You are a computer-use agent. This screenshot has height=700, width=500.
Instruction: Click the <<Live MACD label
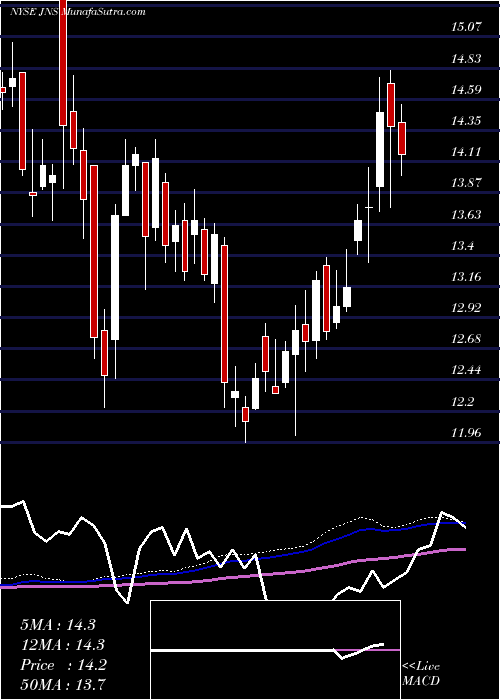421,674
